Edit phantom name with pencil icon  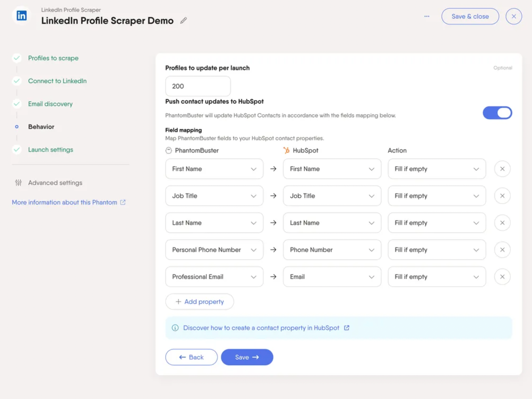(x=183, y=20)
